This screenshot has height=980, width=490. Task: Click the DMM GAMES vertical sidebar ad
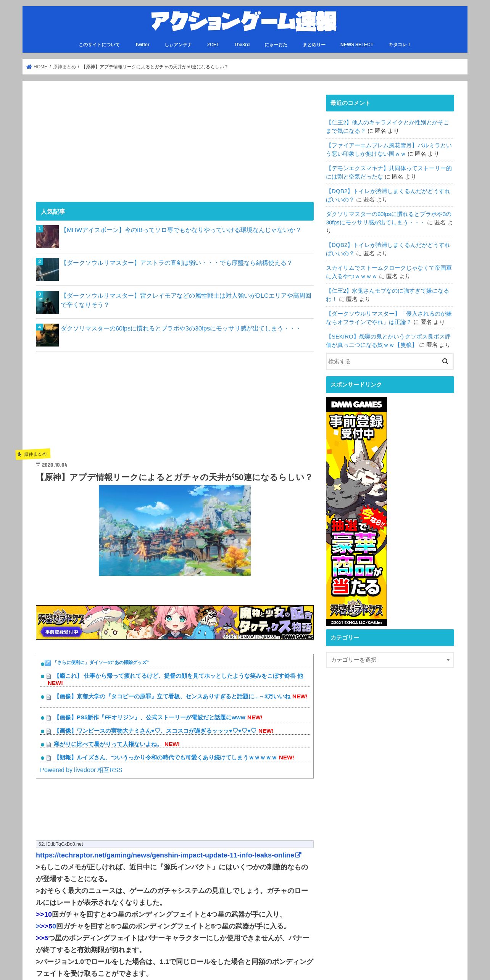point(356,512)
